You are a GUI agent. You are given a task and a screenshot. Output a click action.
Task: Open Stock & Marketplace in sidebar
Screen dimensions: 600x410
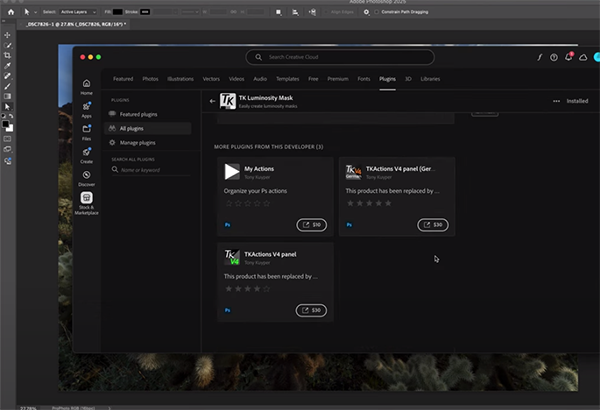coord(86,203)
